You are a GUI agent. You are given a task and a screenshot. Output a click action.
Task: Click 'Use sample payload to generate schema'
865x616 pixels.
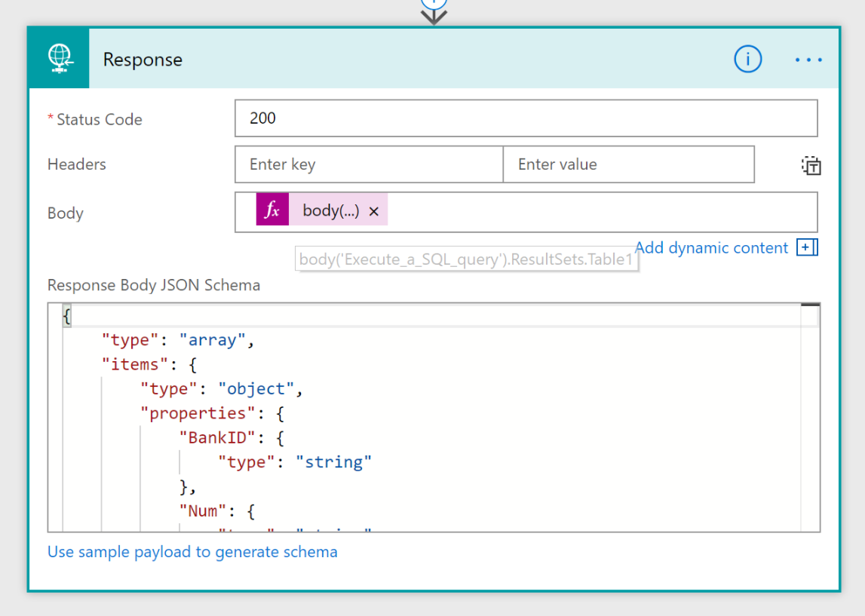(x=192, y=552)
